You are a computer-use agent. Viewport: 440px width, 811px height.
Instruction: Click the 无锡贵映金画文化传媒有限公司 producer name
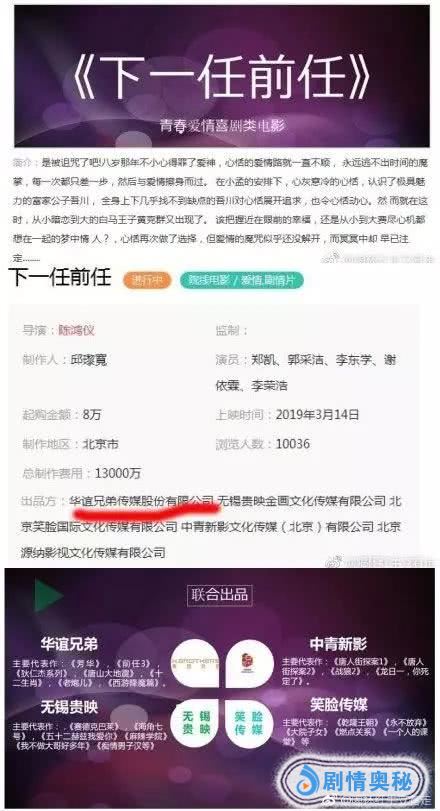point(302,501)
